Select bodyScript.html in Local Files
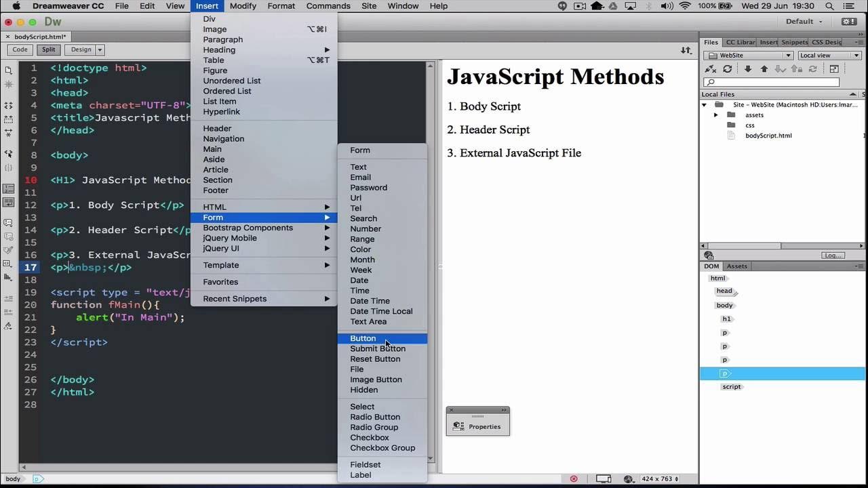The image size is (868, 488). [768, 136]
